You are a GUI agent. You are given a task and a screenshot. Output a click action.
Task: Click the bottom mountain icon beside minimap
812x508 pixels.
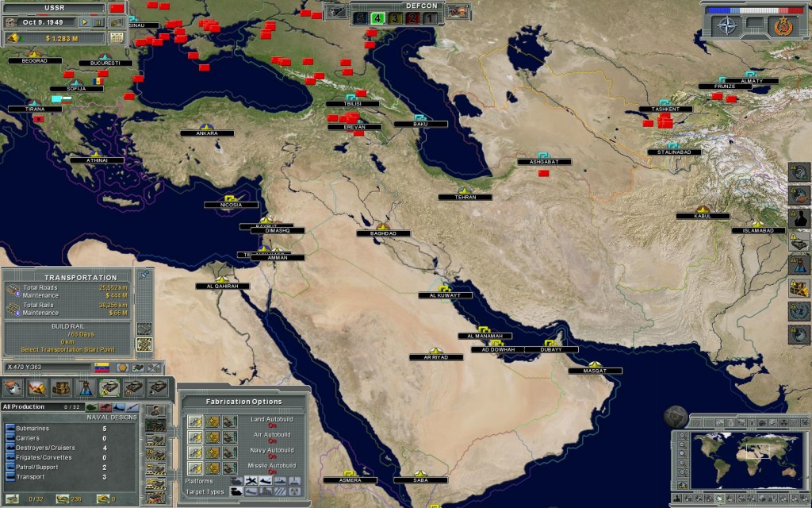click(683, 485)
